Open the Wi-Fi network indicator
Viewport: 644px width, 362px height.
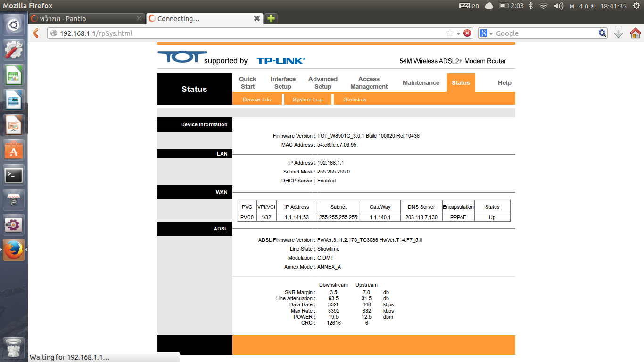[544, 6]
